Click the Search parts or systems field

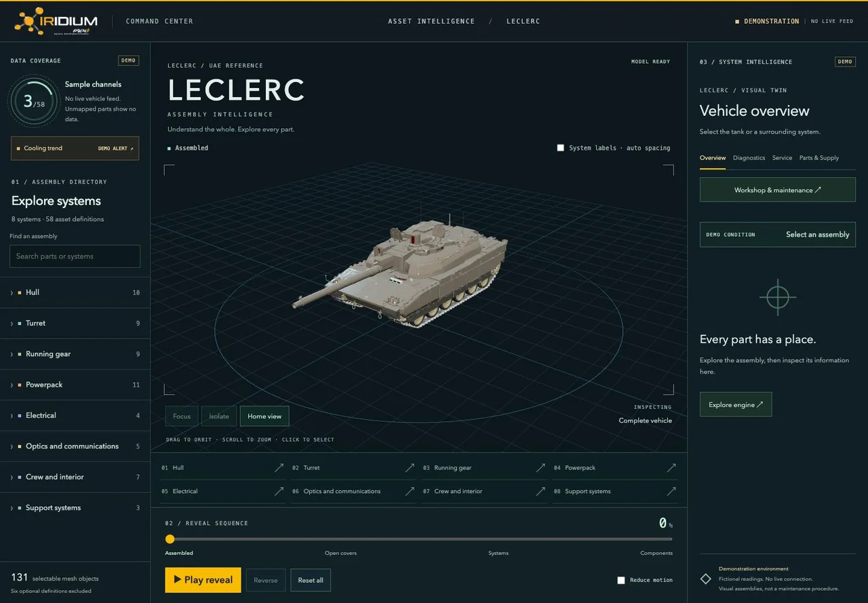point(75,256)
